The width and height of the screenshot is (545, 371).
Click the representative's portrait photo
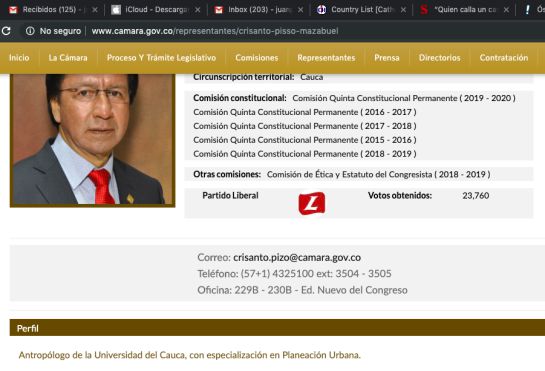point(92,140)
